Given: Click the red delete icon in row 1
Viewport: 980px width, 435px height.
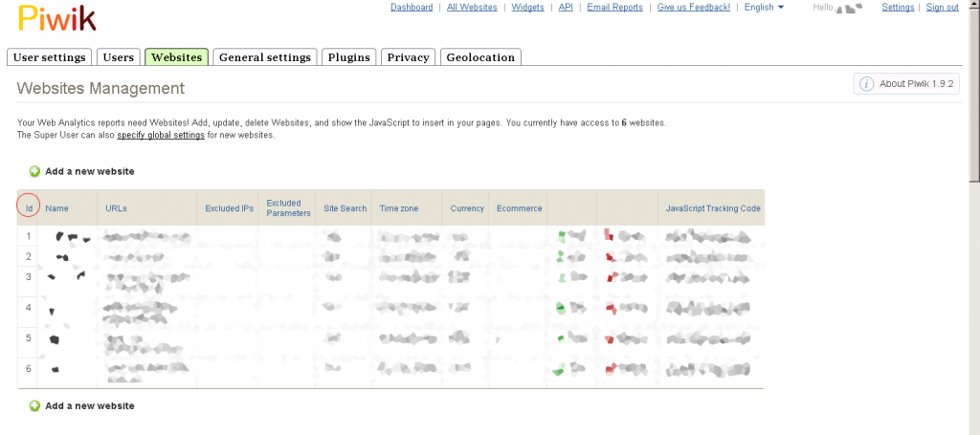Looking at the screenshot, I should point(609,234).
